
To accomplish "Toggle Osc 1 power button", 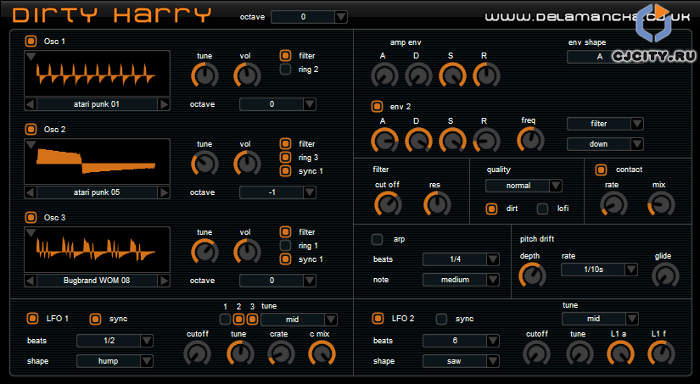I will pos(31,41).
